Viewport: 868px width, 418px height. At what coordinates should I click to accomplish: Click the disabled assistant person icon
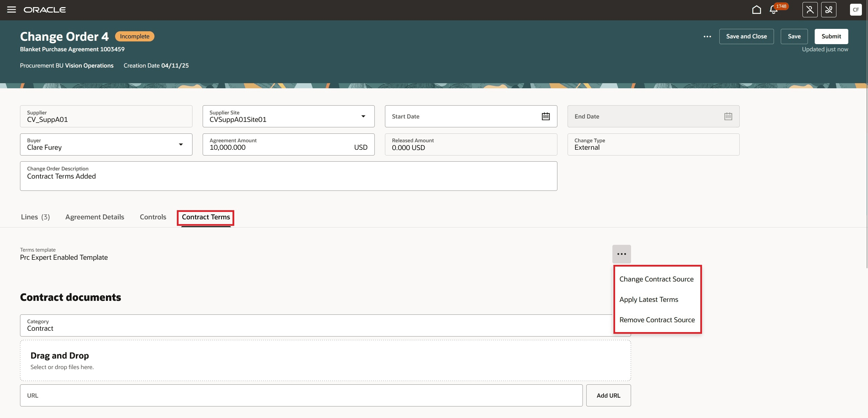pyautogui.click(x=810, y=10)
